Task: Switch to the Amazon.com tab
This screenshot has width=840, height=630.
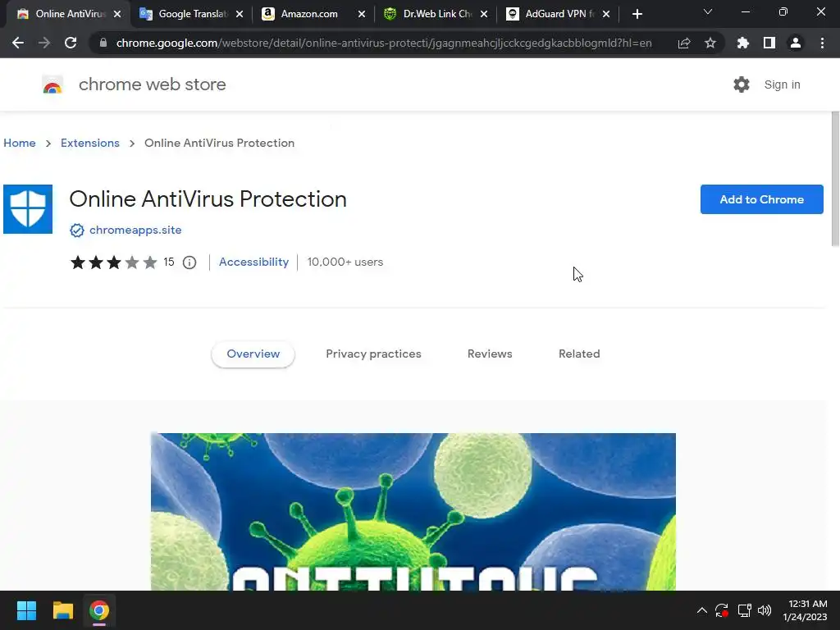Action: point(313,14)
